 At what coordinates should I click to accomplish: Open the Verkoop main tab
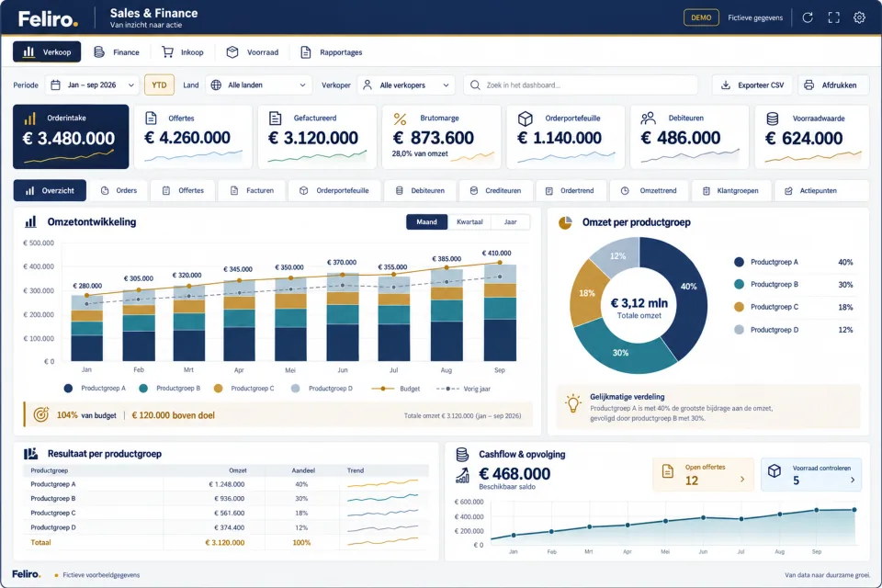pyautogui.click(x=47, y=51)
